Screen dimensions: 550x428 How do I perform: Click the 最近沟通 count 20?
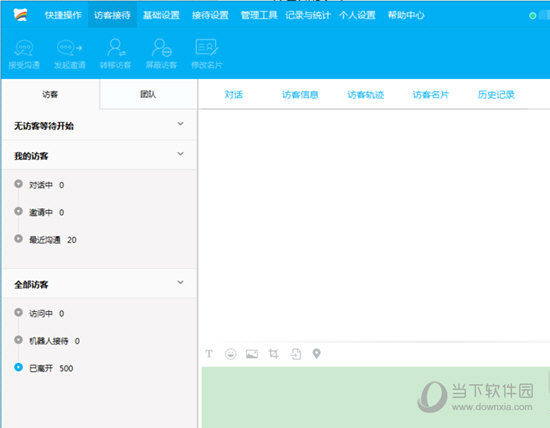(x=72, y=240)
